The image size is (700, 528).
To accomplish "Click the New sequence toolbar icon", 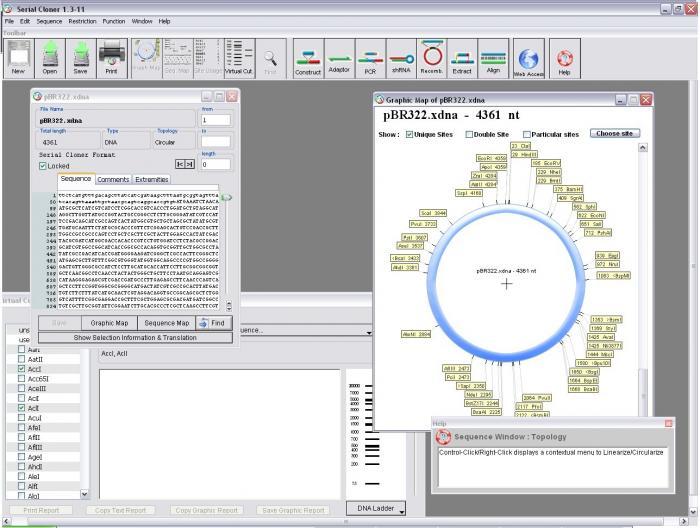I will [18, 58].
